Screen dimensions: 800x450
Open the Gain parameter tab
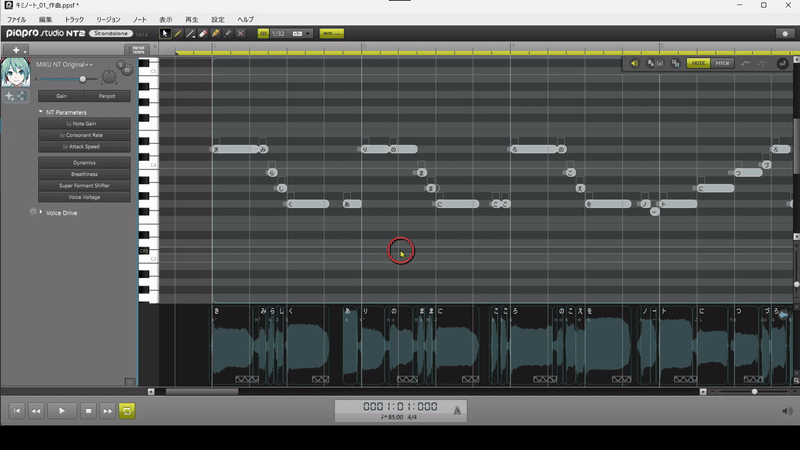61,96
